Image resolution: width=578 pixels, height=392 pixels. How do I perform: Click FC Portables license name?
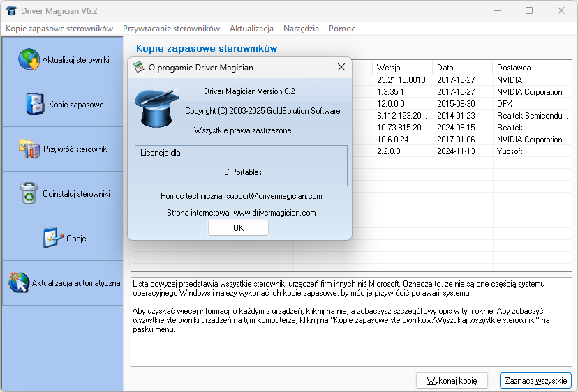click(x=241, y=172)
